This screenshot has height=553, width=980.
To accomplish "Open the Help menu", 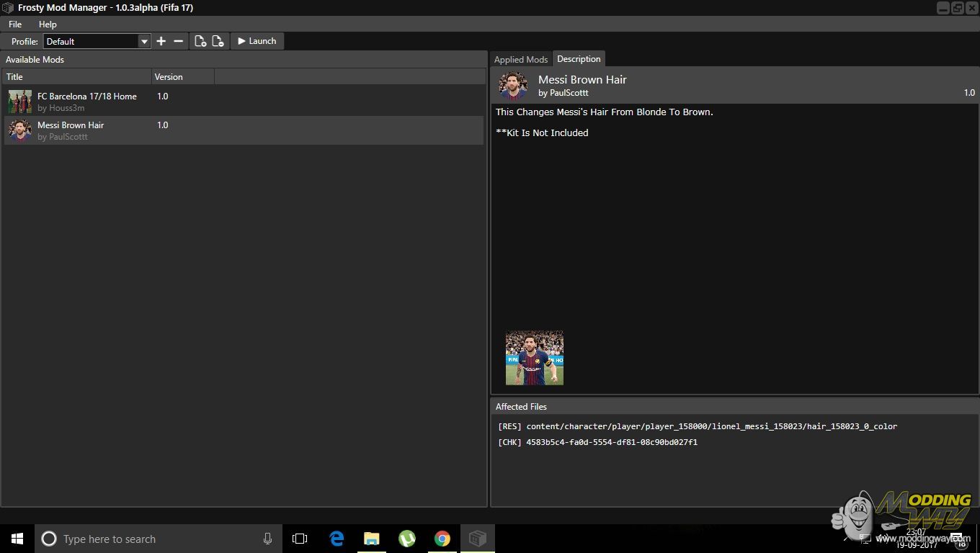I will tap(48, 24).
